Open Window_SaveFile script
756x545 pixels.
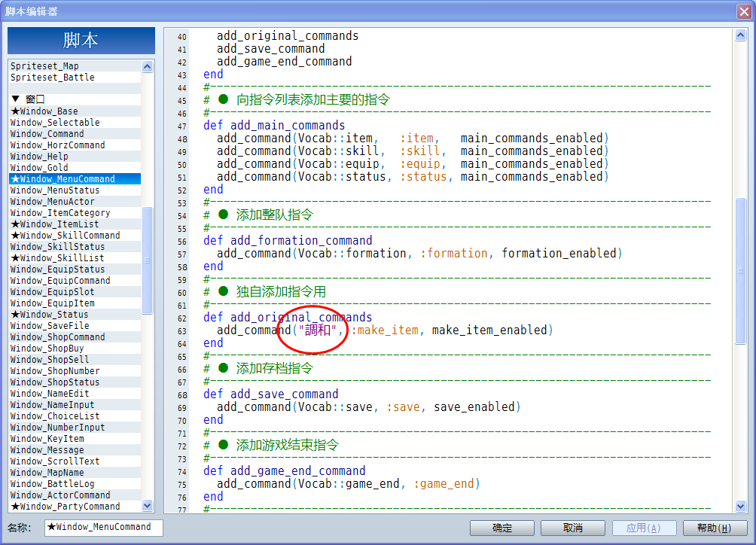(x=75, y=326)
